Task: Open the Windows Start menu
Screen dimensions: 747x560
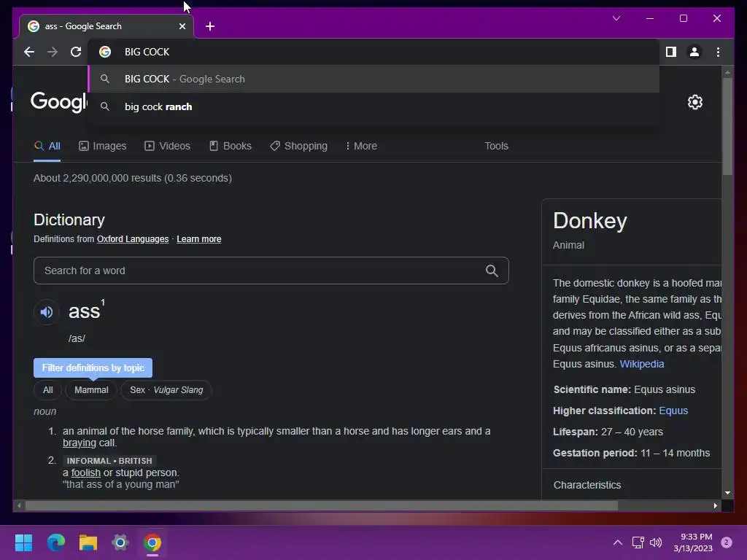Action: pos(23,542)
